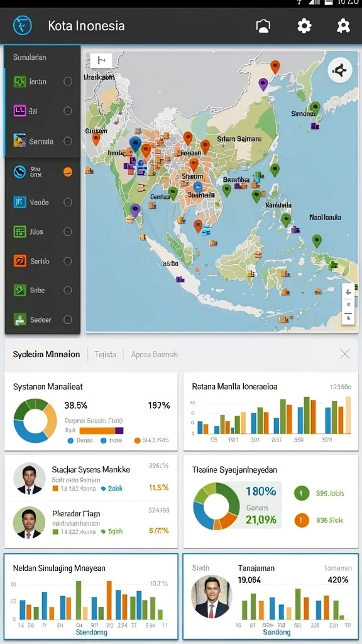Click the orange legend dot by 5(43.f545
This screenshot has height=644, width=362.
point(138,441)
